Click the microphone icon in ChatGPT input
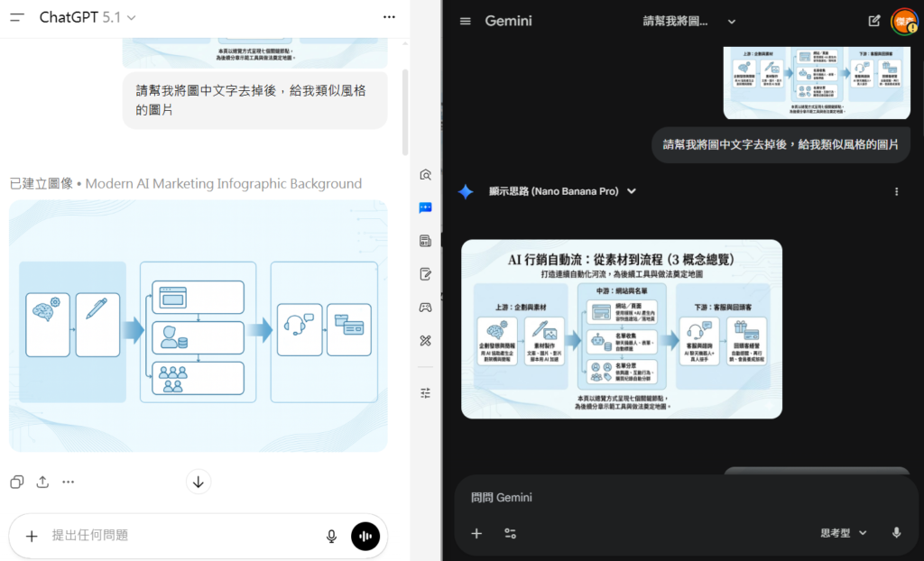This screenshot has width=924, height=561. [331, 536]
